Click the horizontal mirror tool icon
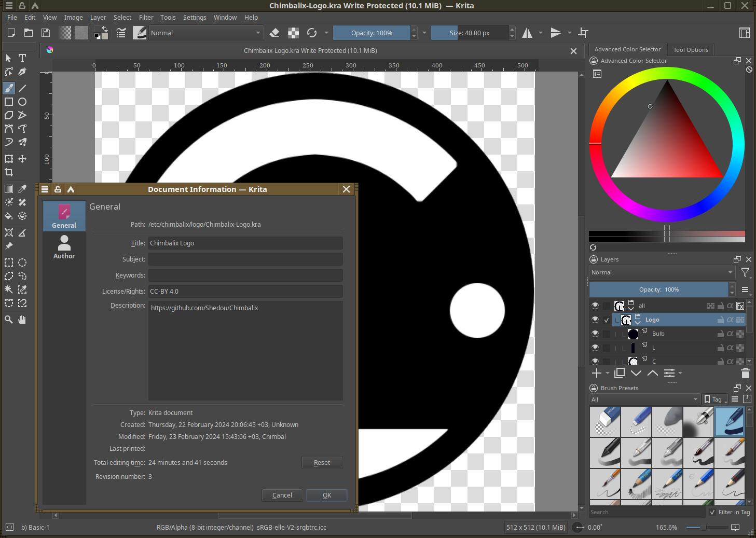 pyautogui.click(x=527, y=33)
